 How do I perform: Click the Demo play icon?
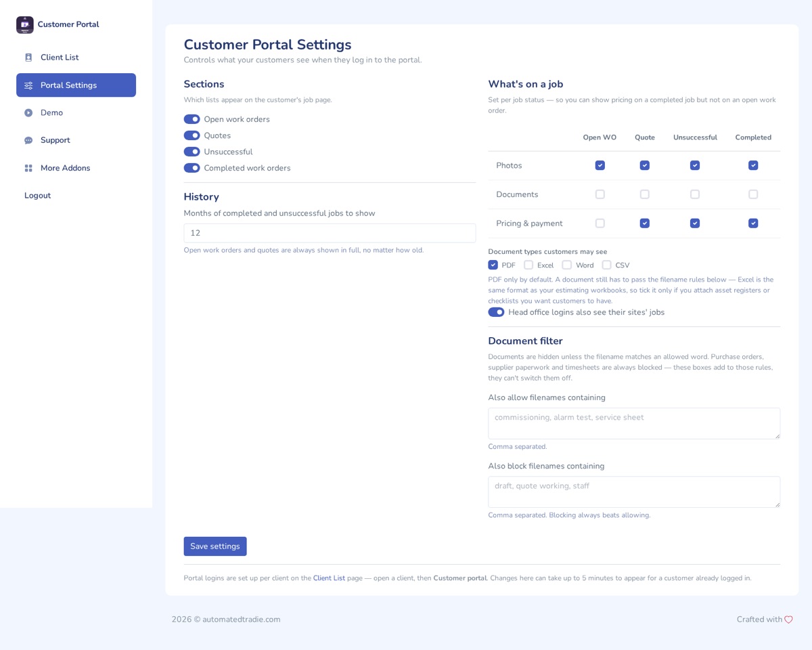[x=28, y=113]
